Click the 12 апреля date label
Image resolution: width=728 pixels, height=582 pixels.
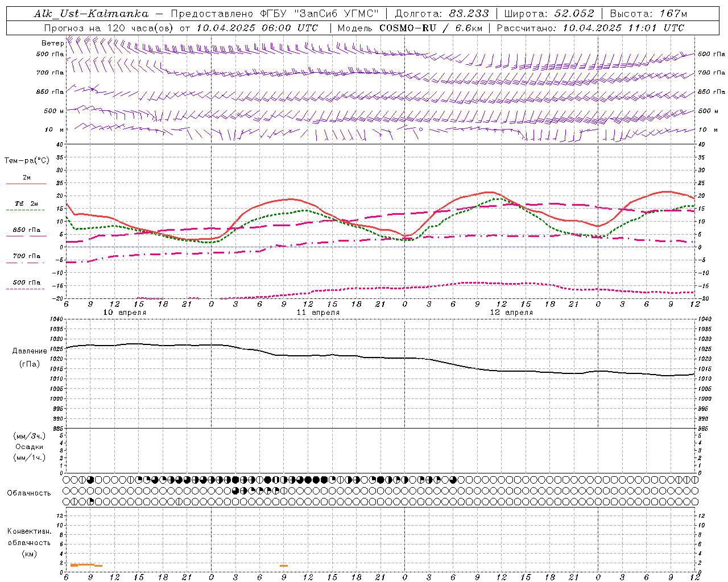(511, 313)
